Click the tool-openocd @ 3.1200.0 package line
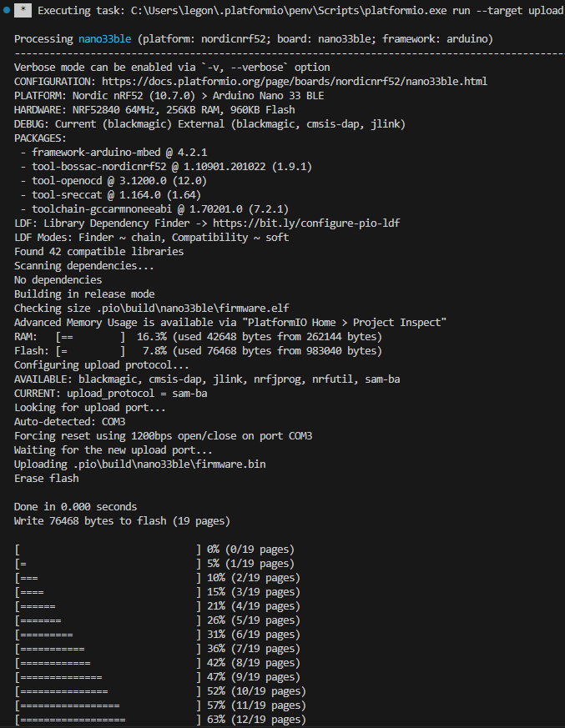Screen dimensions: 565x728 (x=119, y=181)
